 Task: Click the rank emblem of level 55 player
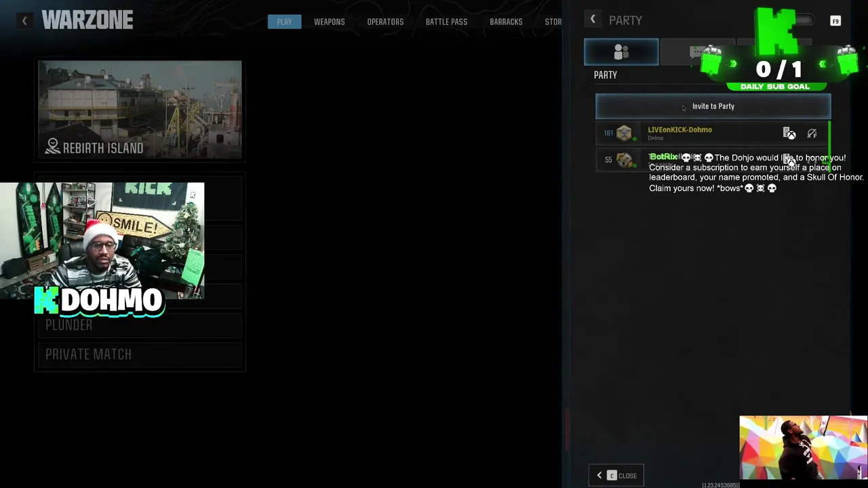point(624,160)
